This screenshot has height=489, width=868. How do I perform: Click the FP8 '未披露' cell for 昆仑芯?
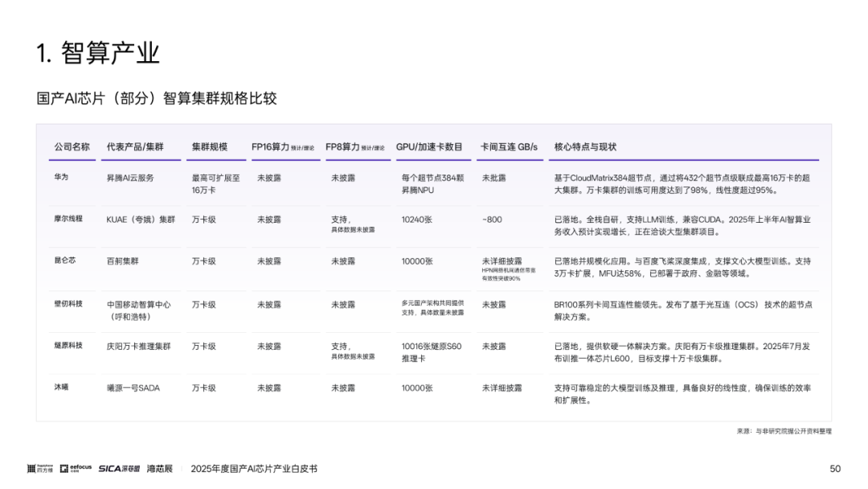pyautogui.click(x=343, y=261)
